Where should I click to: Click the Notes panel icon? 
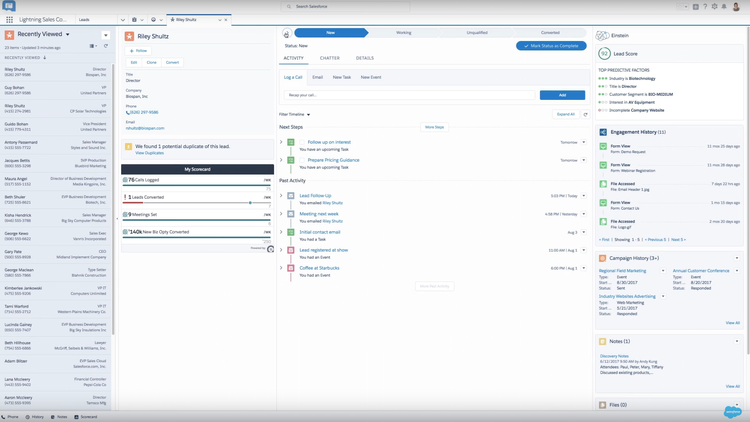coord(603,341)
